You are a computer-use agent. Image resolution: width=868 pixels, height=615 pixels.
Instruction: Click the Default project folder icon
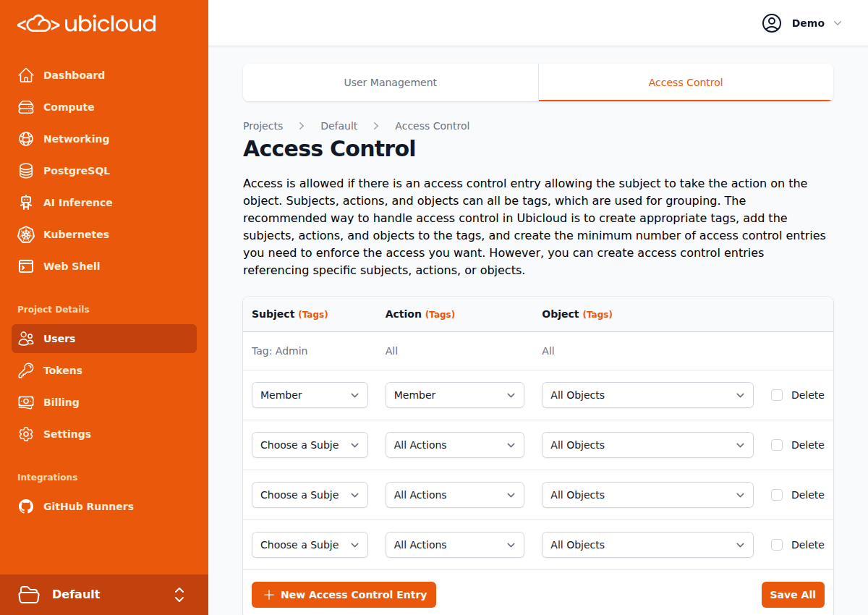pos(29,595)
